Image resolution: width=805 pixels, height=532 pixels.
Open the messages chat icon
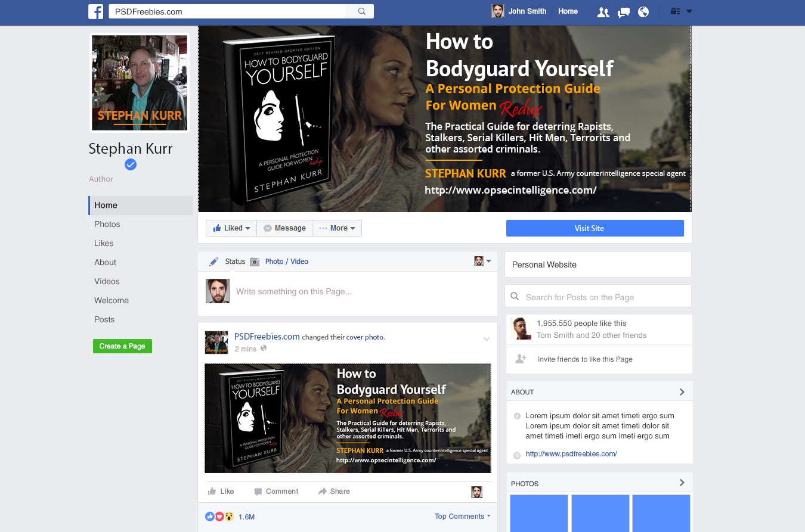pos(624,12)
